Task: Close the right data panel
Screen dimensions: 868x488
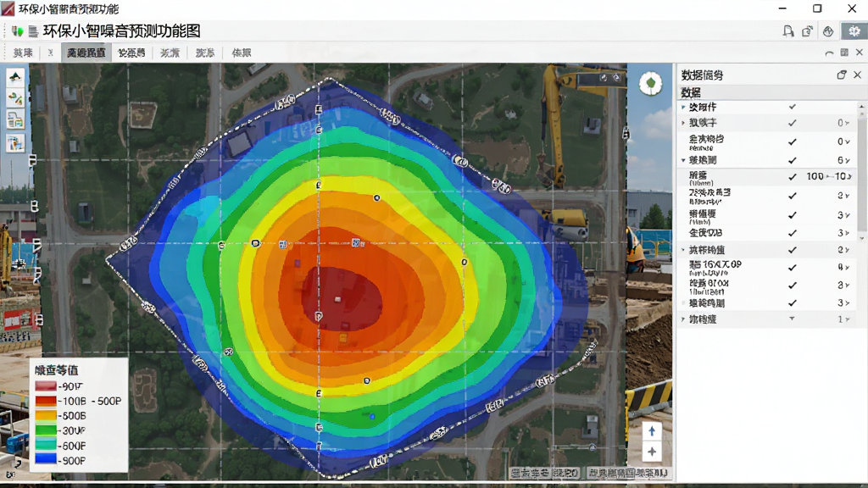Action: pyautogui.click(x=858, y=75)
